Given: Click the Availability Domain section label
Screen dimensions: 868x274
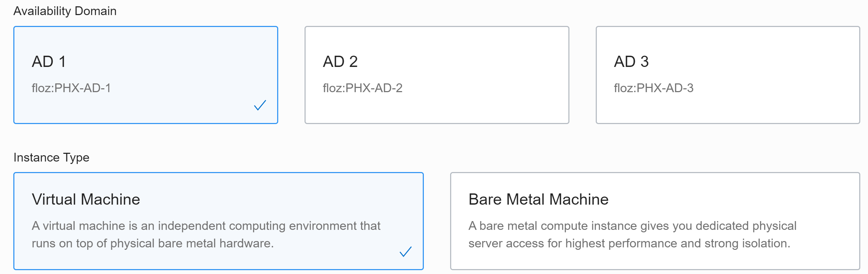Looking at the screenshot, I should pos(65,11).
